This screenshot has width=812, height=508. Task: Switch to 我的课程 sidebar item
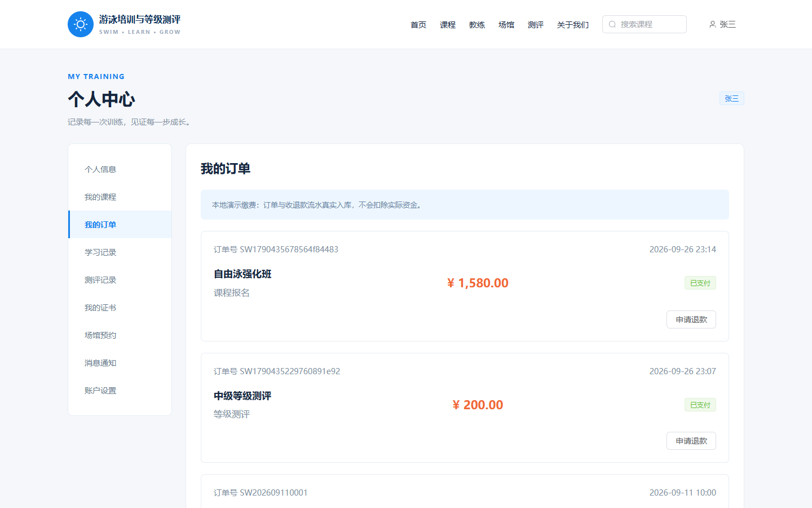click(120, 197)
